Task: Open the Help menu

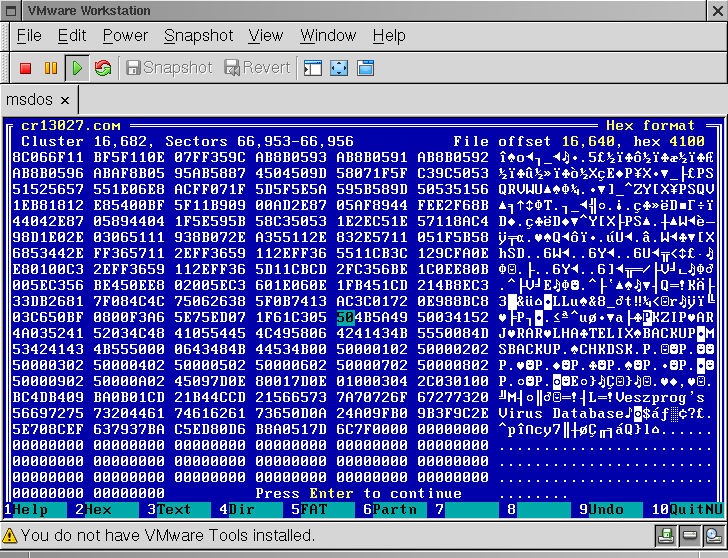Action: 389,36
